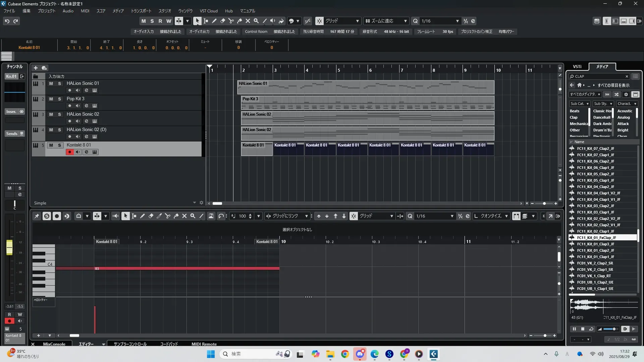This screenshot has height=362, width=644.
Task: Select the Zoom magnifier tool in the top toolbar
Action: click(x=256, y=21)
